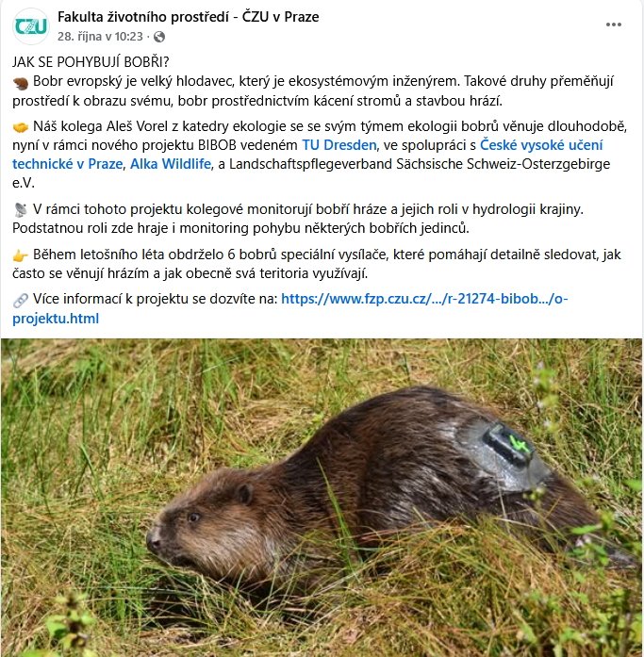Open the ČZU page profile picture

point(30,26)
